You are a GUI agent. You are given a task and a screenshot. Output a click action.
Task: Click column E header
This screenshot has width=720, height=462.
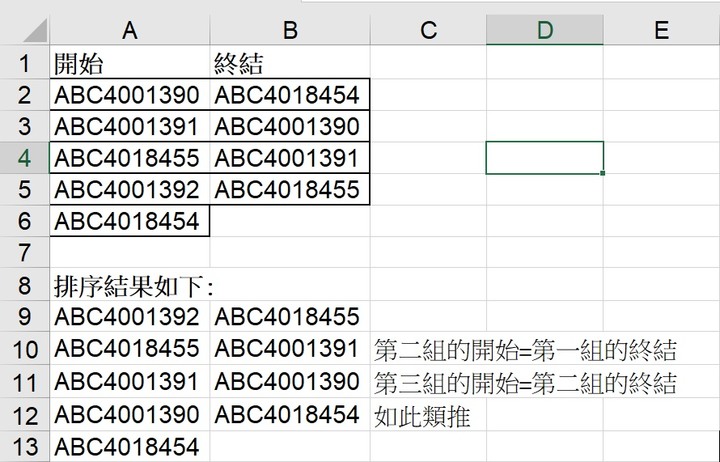click(x=661, y=31)
